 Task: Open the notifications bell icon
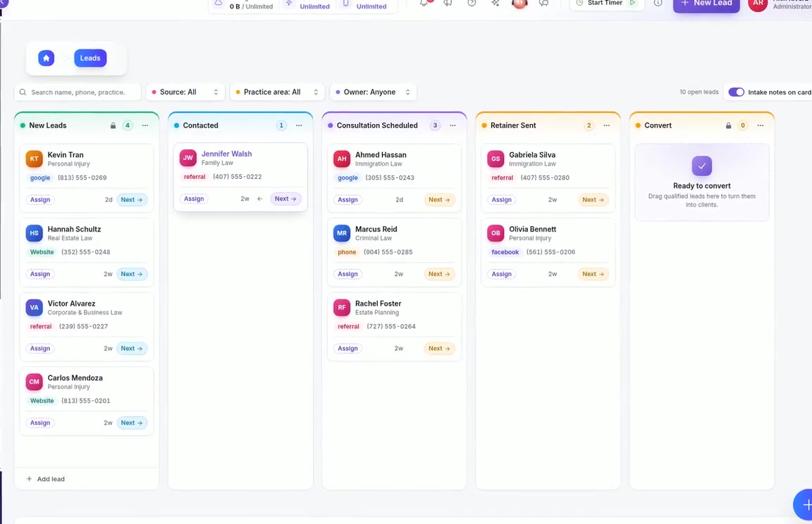[x=424, y=3]
